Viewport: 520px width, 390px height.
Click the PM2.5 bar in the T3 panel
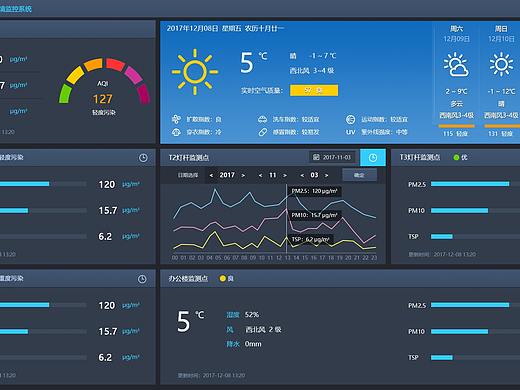point(470,184)
